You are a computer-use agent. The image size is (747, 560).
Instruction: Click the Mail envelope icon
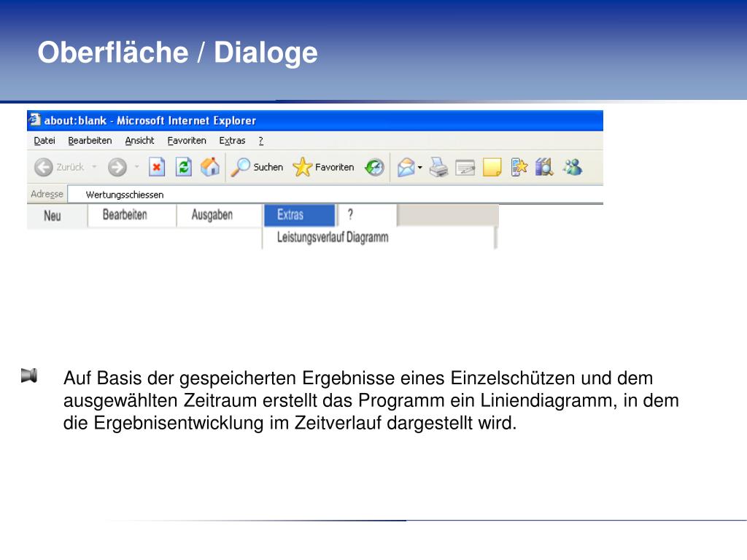406,167
